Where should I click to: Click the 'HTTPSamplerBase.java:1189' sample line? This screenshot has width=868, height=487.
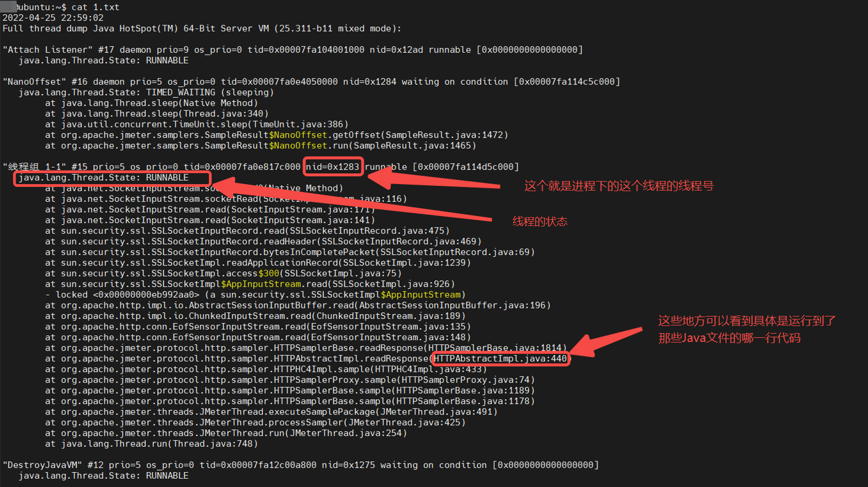290,391
